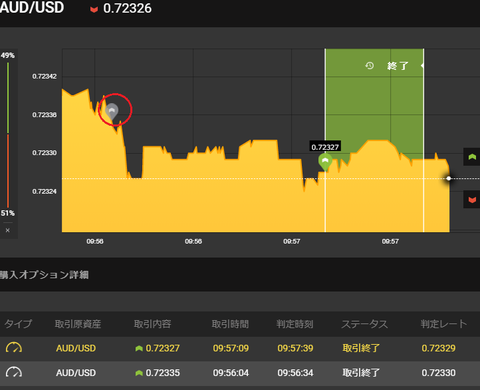Click the 49% sentiment label
Screen dimensions: 480x390
[8, 55]
